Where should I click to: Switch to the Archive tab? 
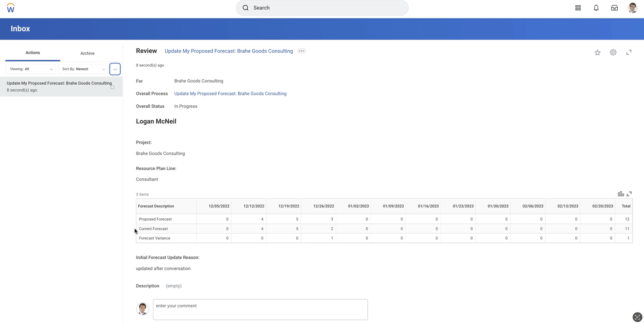(87, 53)
